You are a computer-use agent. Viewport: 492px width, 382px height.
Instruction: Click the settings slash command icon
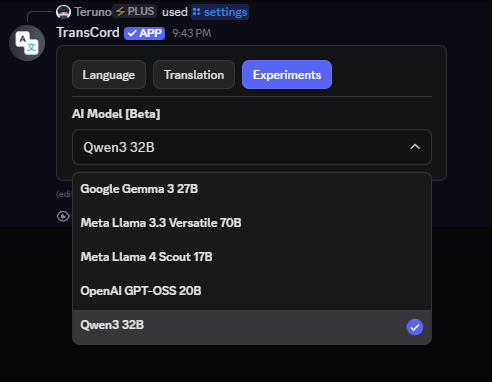click(x=197, y=12)
